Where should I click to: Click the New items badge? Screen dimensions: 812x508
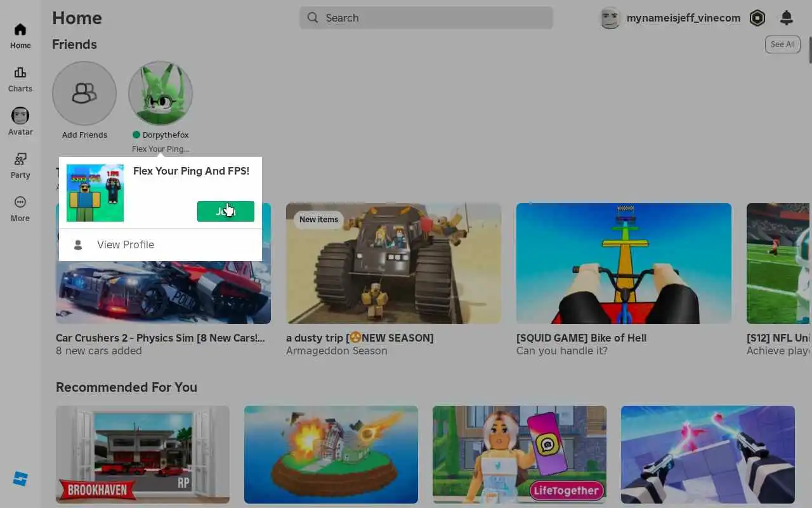[318, 220]
